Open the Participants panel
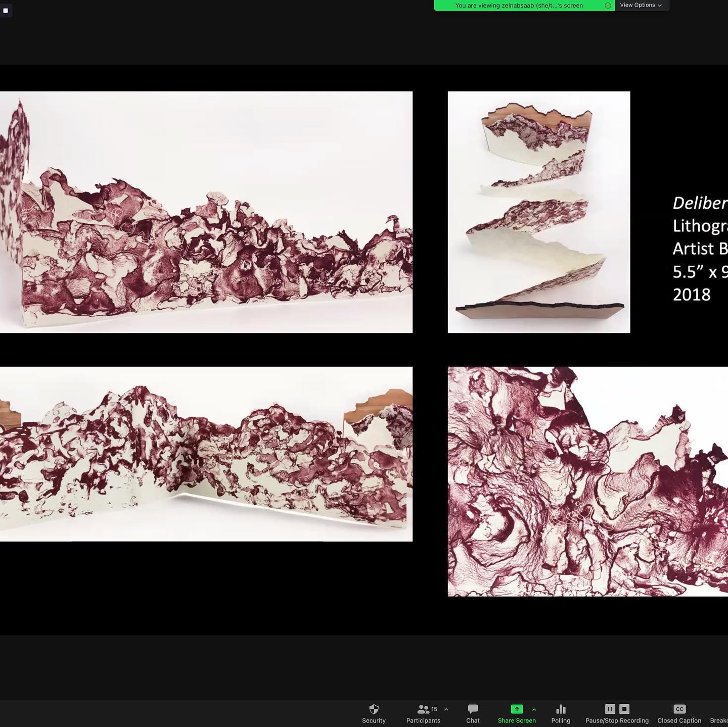This screenshot has width=728, height=727. click(423, 713)
